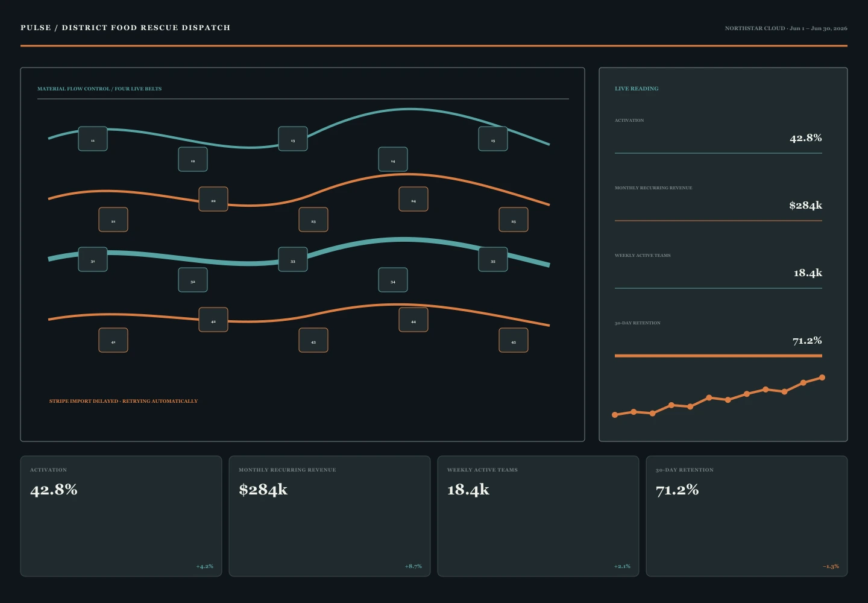
Task: Select belt node 44
Action: click(414, 320)
